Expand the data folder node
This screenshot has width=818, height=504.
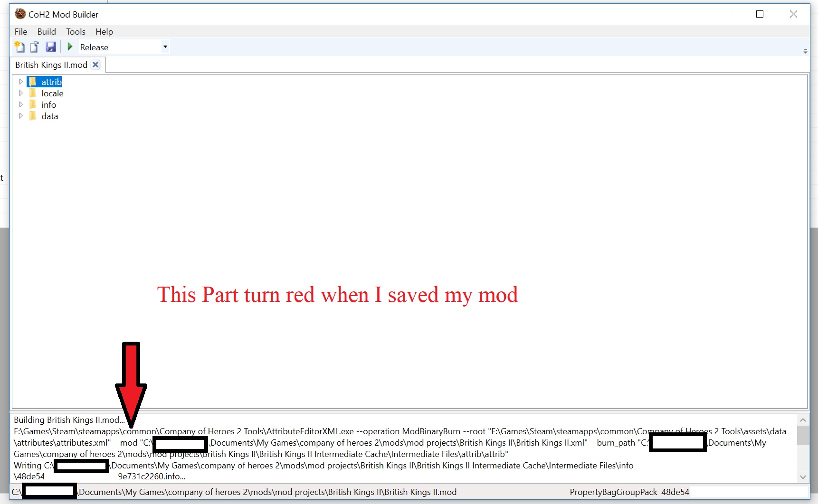20,116
